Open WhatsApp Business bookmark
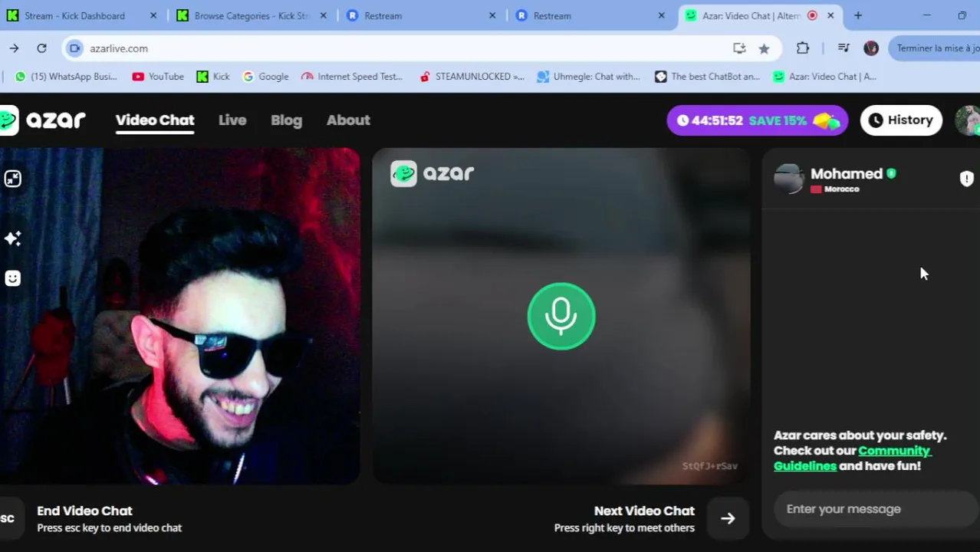This screenshot has height=552, width=980. pyautogui.click(x=66, y=77)
